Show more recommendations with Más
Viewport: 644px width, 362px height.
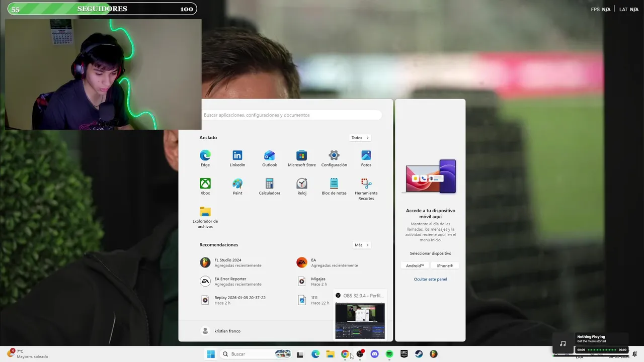[362, 245]
